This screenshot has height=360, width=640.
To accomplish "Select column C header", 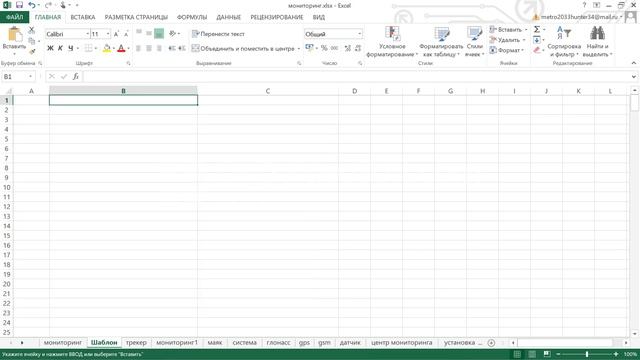I will pos(268,91).
